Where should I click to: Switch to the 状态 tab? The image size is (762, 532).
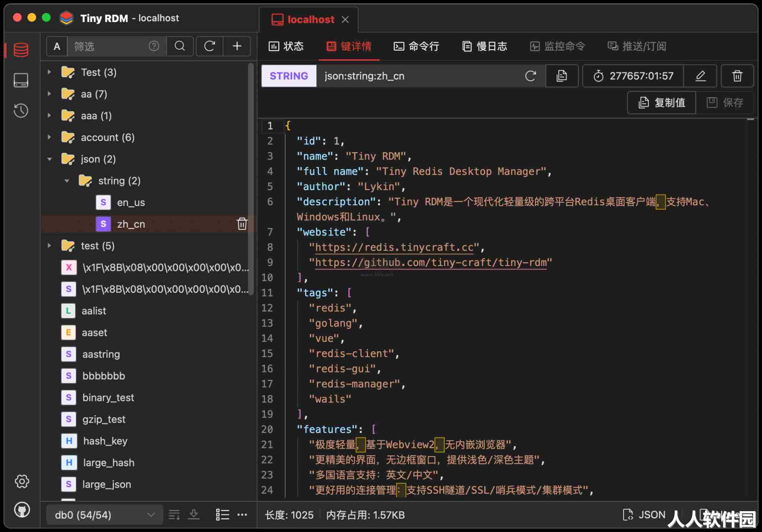pos(286,46)
